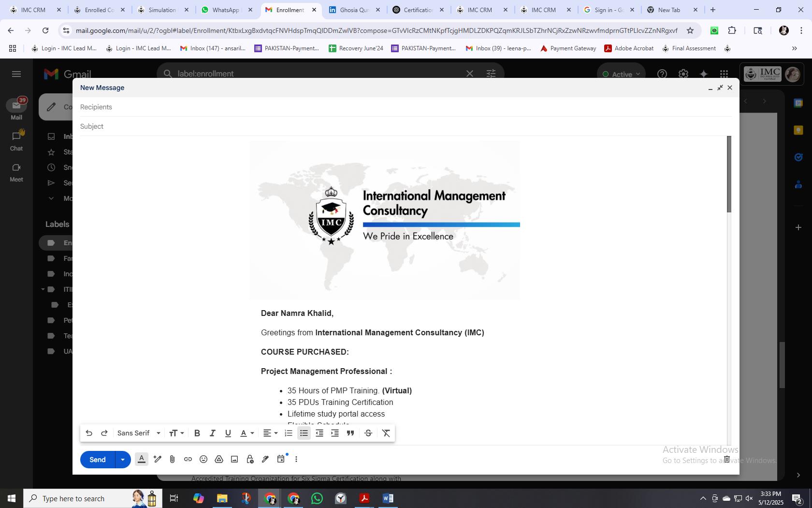Open Mail section in sidebar
812x508 pixels.
click(x=16, y=109)
